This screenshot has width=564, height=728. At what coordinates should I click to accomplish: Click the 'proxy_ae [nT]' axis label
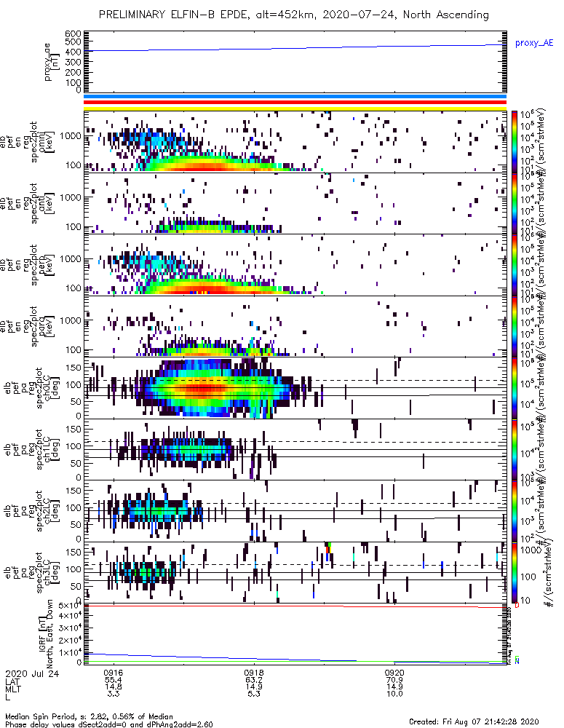tap(52, 62)
